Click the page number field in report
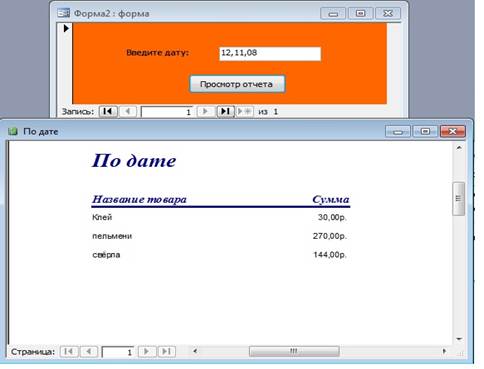Image resolution: width=484 pixels, height=369 pixels. tap(118, 352)
